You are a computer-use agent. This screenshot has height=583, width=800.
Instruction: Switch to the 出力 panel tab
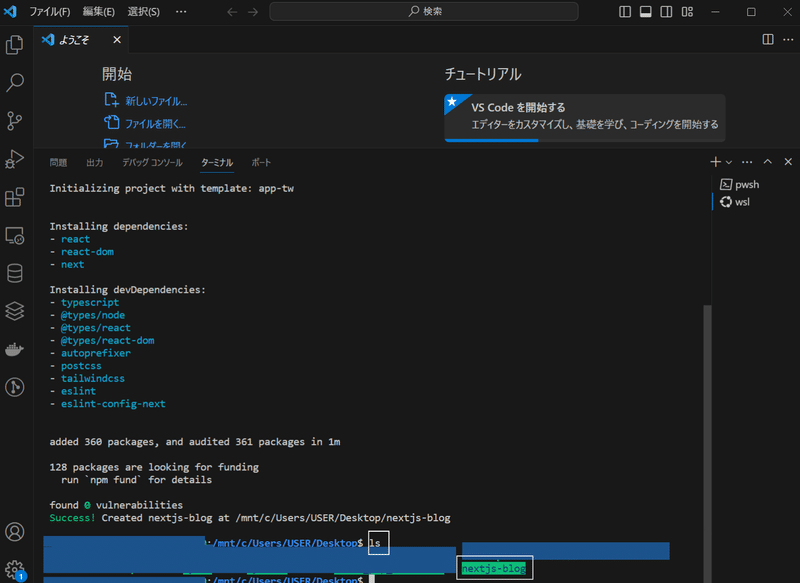point(94,163)
